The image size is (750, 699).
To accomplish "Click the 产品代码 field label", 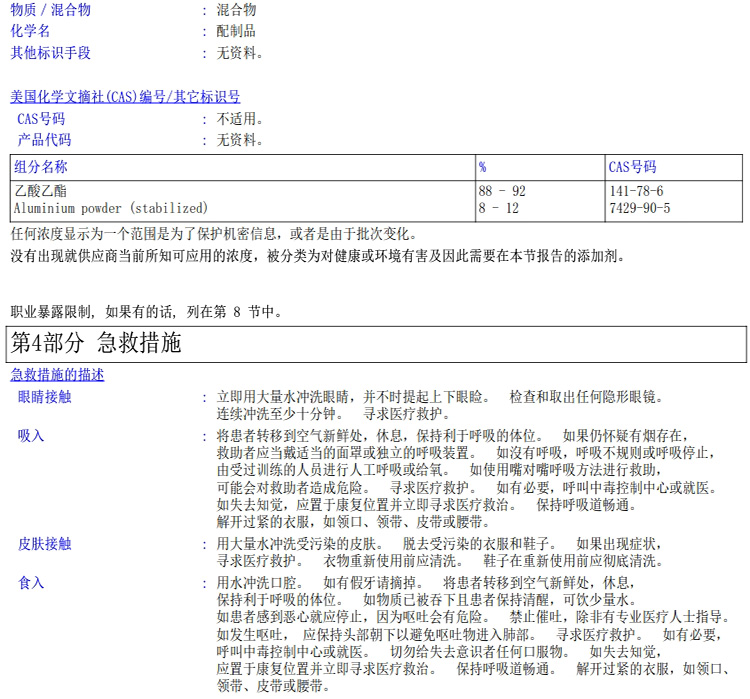I will 44,140.
